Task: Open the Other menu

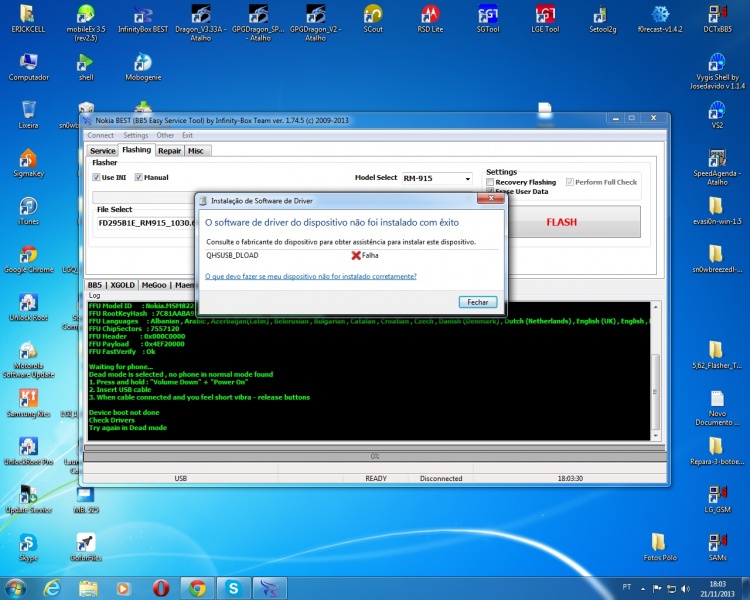Action: (x=165, y=135)
